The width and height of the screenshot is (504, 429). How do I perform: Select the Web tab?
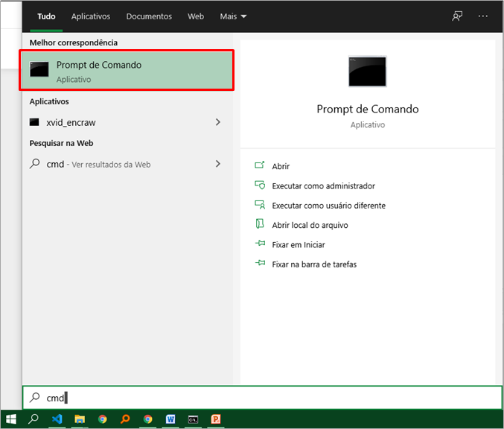(x=196, y=16)
